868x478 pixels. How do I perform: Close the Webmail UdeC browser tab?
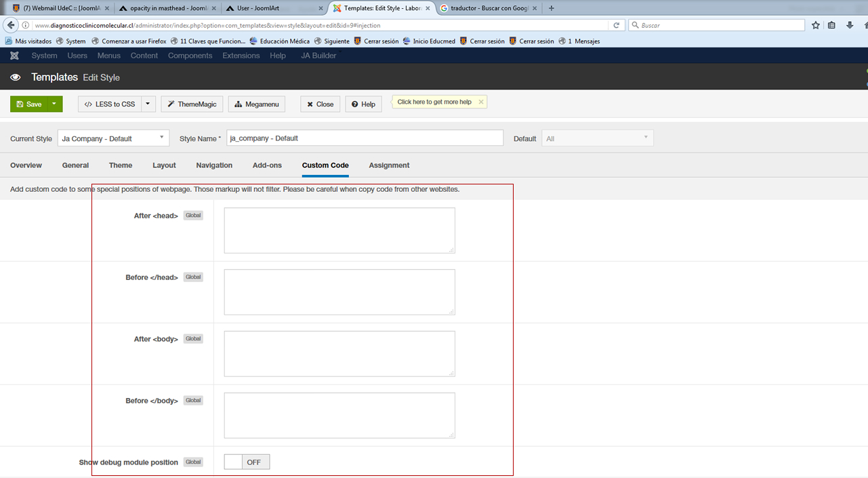click(x=107, y=8)
